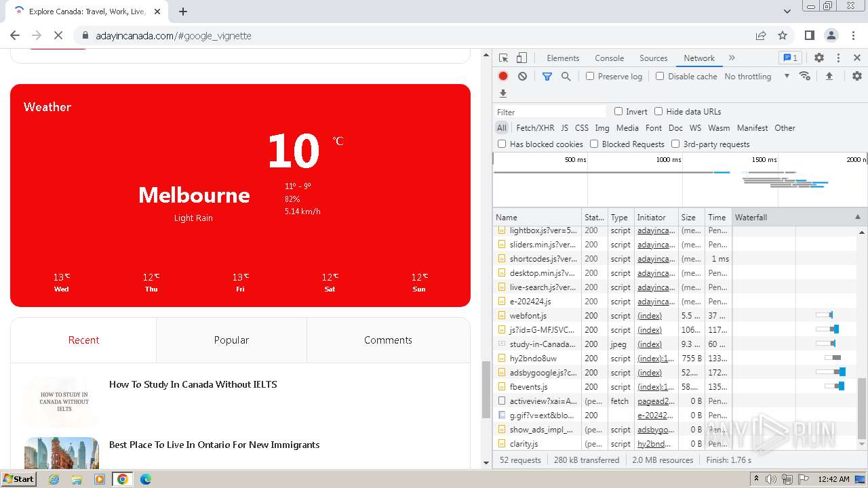Open the Recent posts tab

click(x=83, y=340)
